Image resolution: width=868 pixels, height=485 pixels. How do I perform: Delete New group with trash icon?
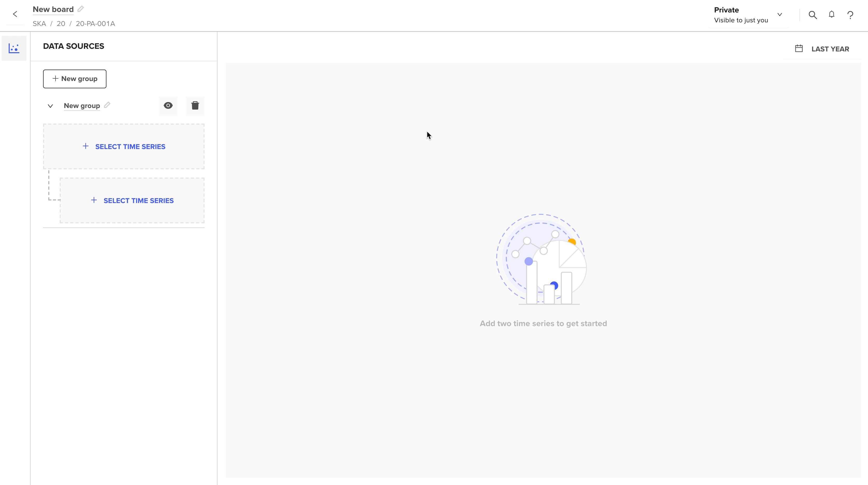click(x=195, y=106)
